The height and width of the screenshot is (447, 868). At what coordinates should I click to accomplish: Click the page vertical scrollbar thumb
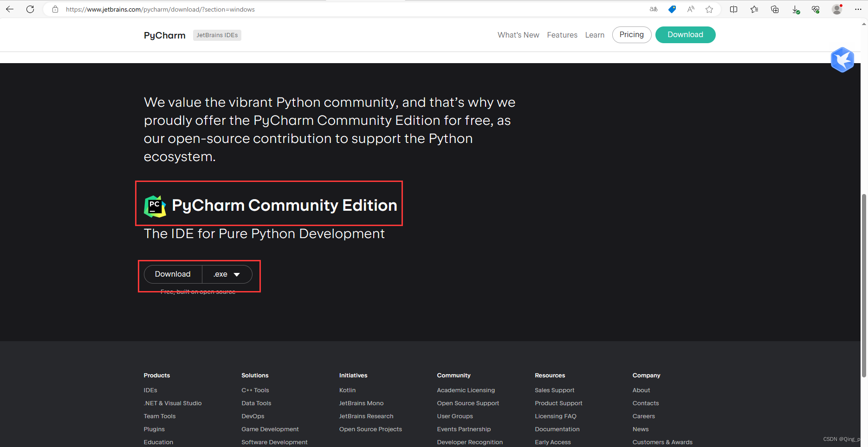tap(864, 285)
